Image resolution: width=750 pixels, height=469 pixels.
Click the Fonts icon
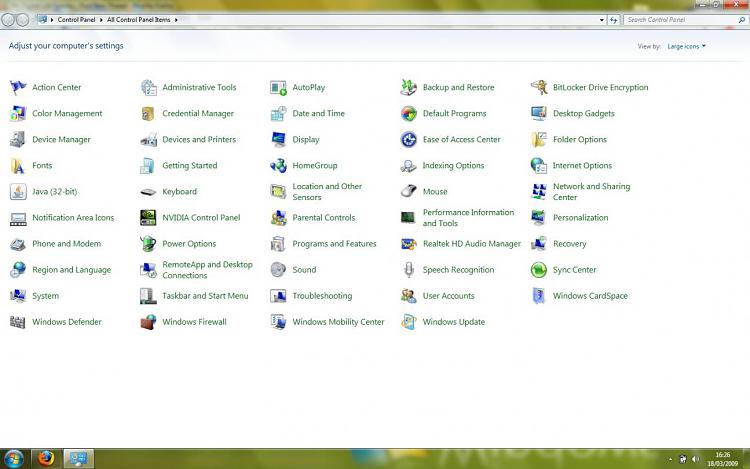18,165
